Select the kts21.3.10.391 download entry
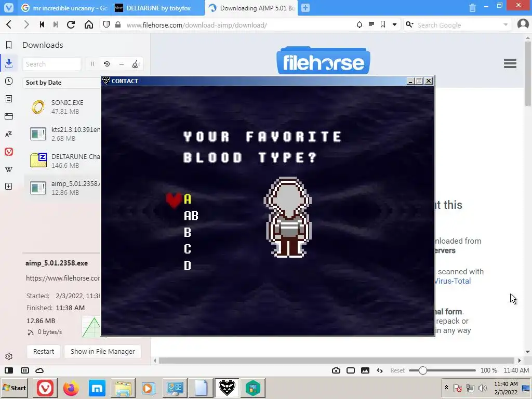The height and width of the screenshot is (399, 532). click(x=62, y=134)
